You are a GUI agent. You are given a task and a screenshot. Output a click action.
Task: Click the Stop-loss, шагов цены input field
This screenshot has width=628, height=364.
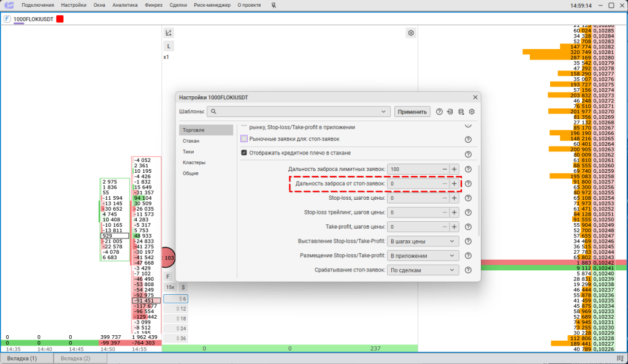tap(413, 198)
